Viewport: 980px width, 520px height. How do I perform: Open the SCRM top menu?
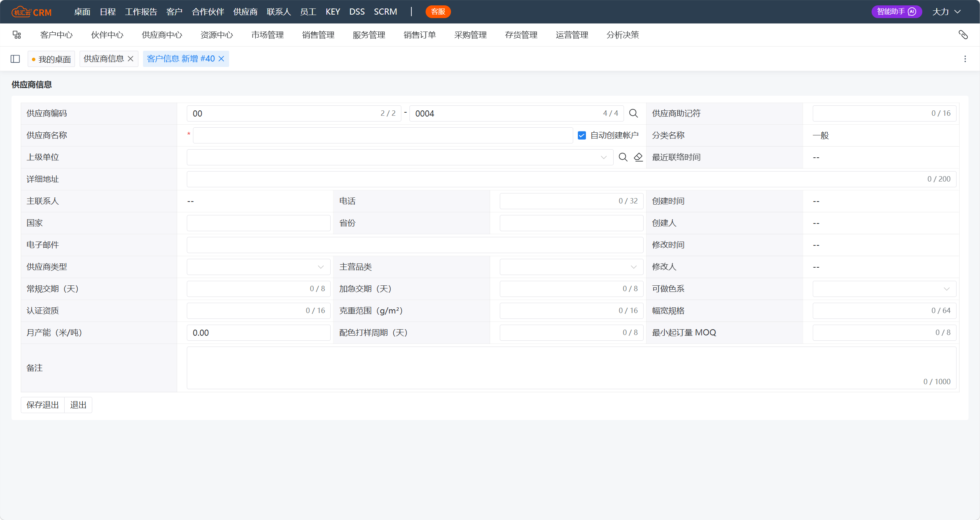click(x=386, y=12)
